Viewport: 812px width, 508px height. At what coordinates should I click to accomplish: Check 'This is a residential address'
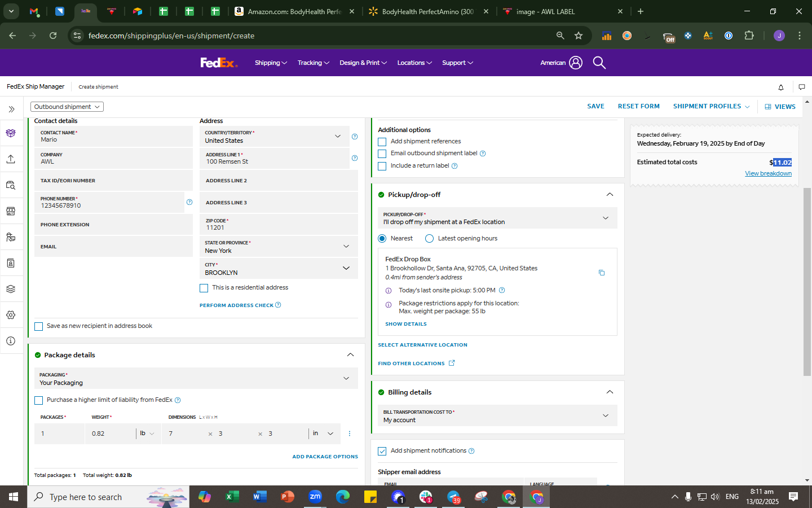[204, 288]
